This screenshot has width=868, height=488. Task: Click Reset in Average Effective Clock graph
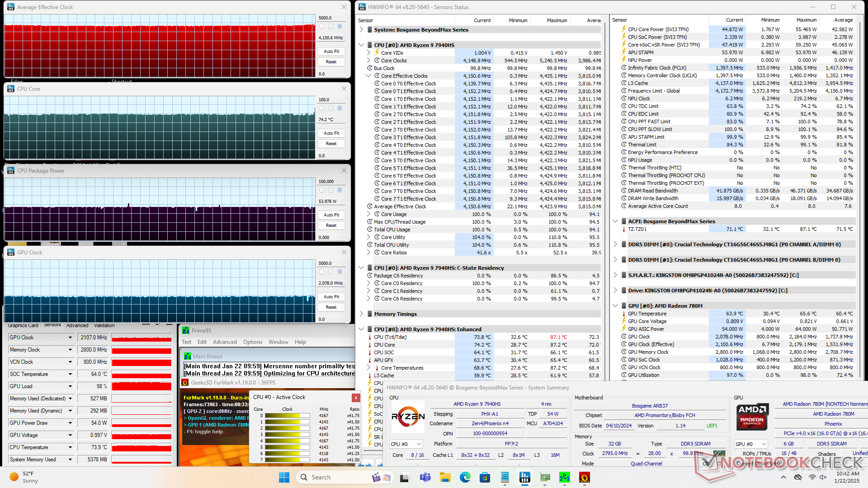331,62
